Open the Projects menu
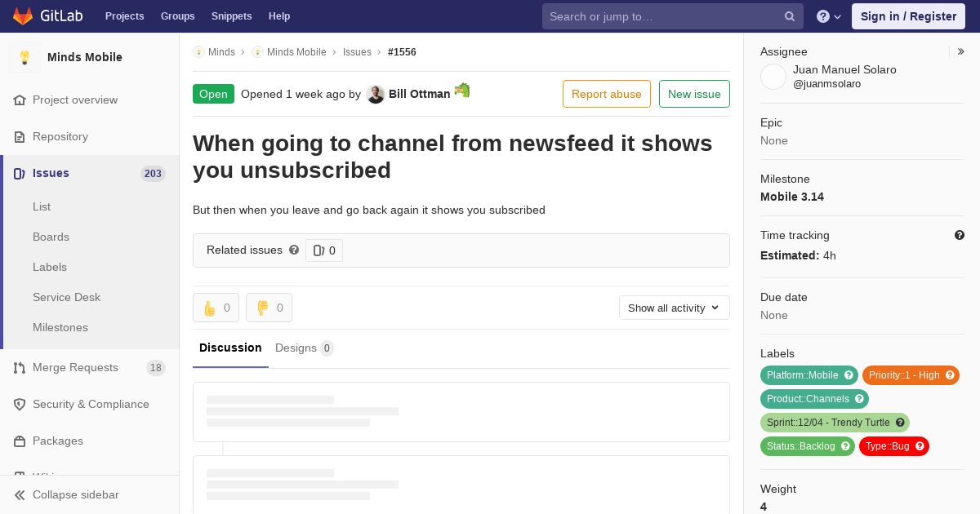980x514 pixels. 124,16
